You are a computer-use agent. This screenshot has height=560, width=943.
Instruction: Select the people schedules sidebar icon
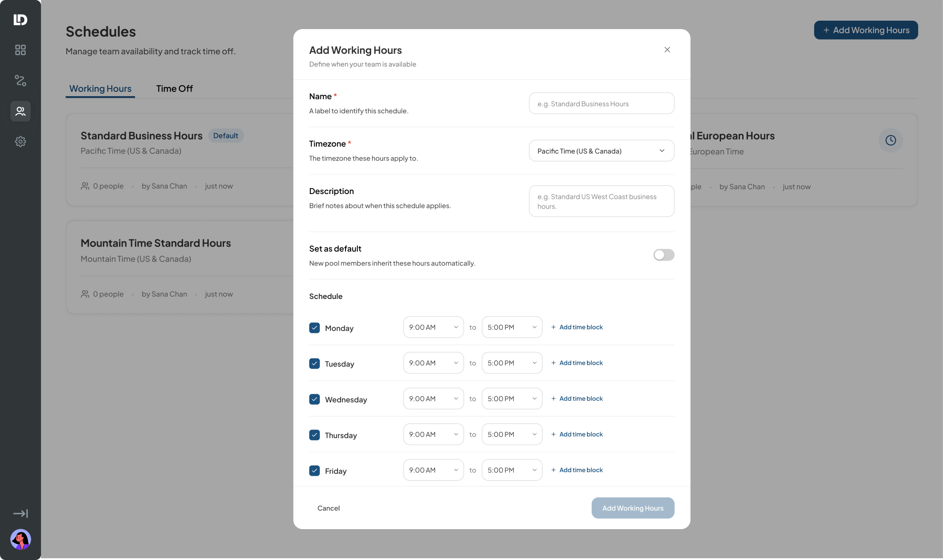coord(20,111)
